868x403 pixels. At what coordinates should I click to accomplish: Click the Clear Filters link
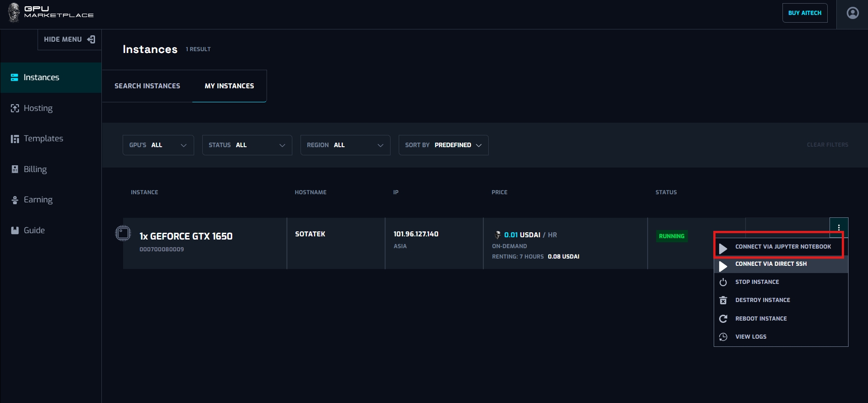[x=827, y=145]
